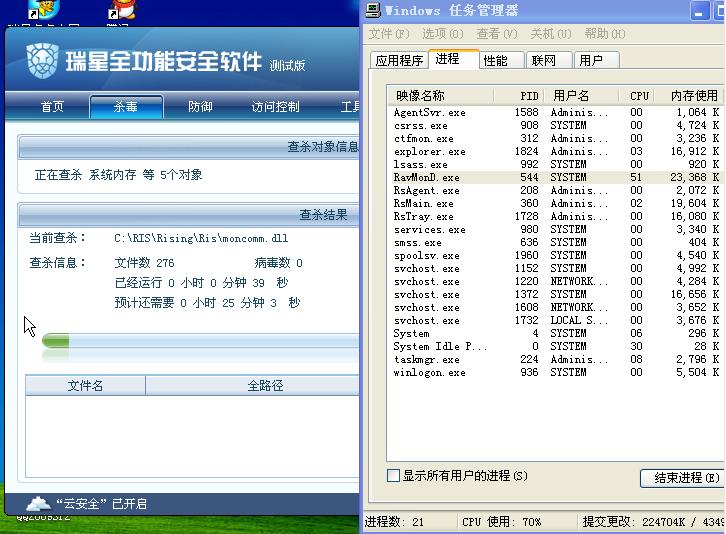
Task: Sort by 内存使用 column header
Action: [x=691, y=96]
